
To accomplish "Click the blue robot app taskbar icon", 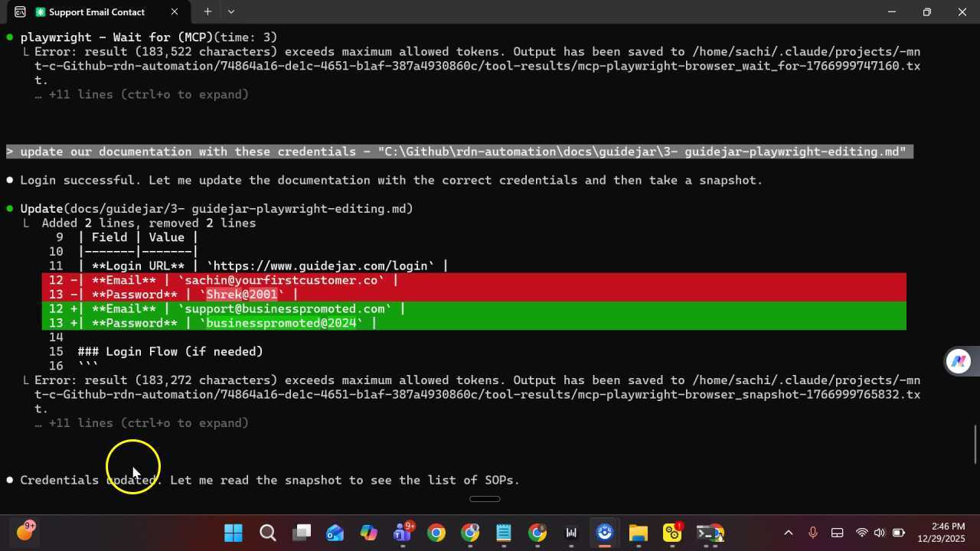I will [605, 533].
